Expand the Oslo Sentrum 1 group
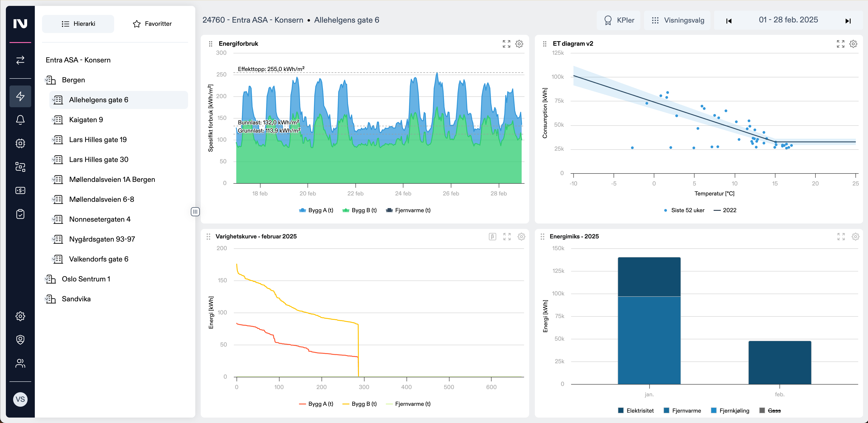This screenshot has width=868, height=423. coord(86,279)
